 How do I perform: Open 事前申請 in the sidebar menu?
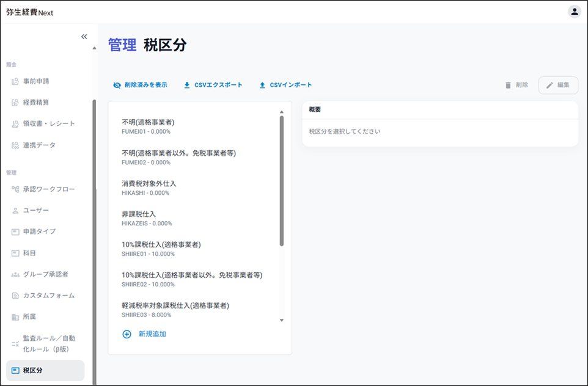pos(36,81)
